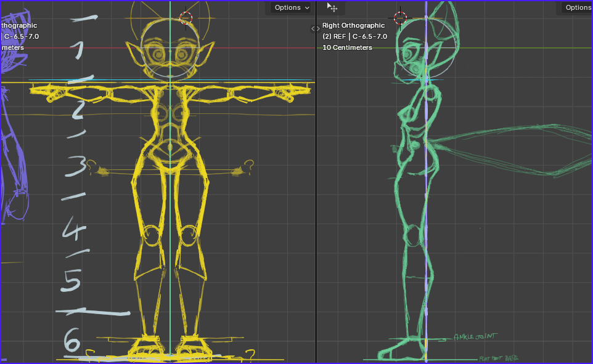This screenshot has height=364, width=593.
Task: Click the 3D cursor in the Right Orthographic viewport
Action: (400, 18)
